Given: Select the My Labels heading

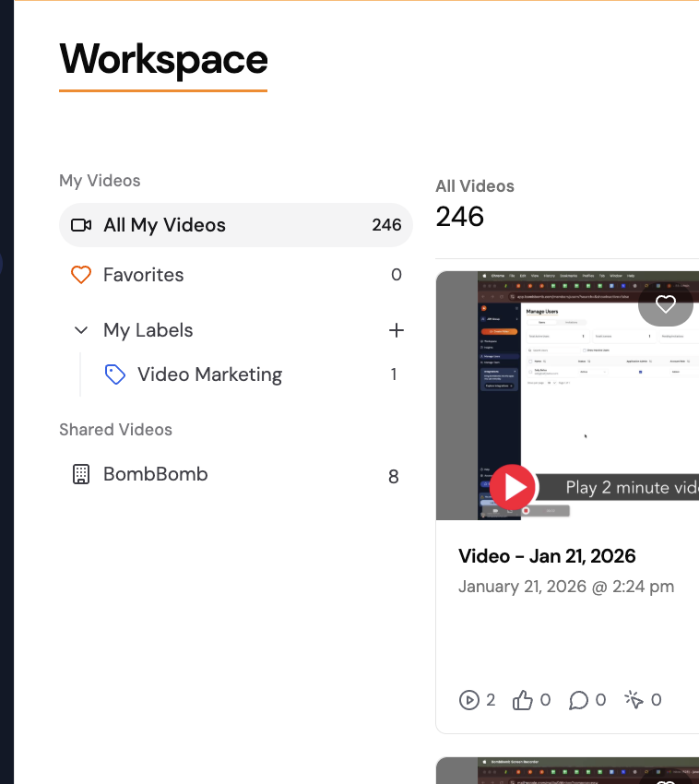Looking at the screenshot, I should click(148, 330).
